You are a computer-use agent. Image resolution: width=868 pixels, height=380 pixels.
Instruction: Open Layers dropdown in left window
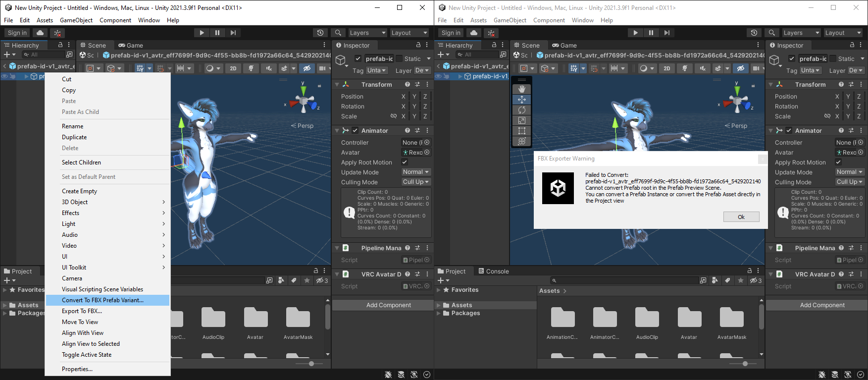point(367,33)
